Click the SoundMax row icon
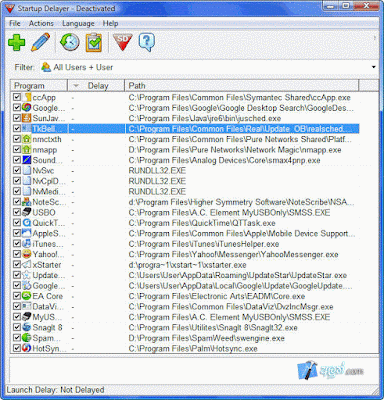384x400 pixels. coord(27,160)
